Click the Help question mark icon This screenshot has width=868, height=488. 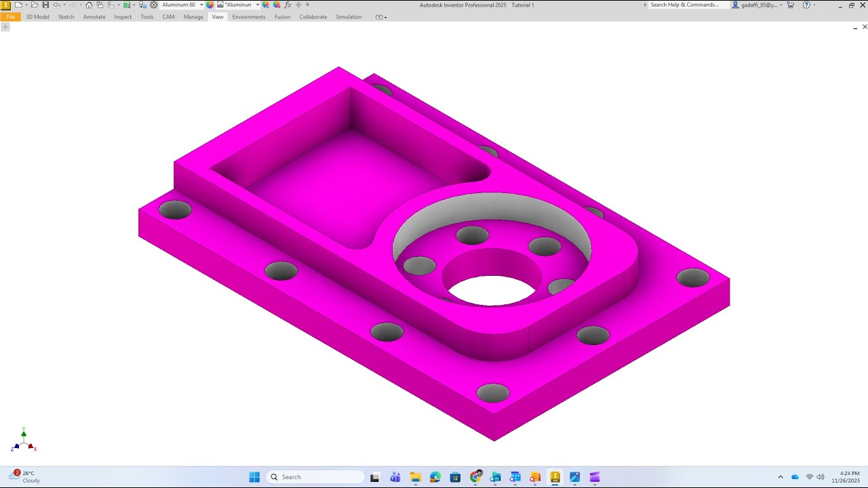(x=806, y=5)
